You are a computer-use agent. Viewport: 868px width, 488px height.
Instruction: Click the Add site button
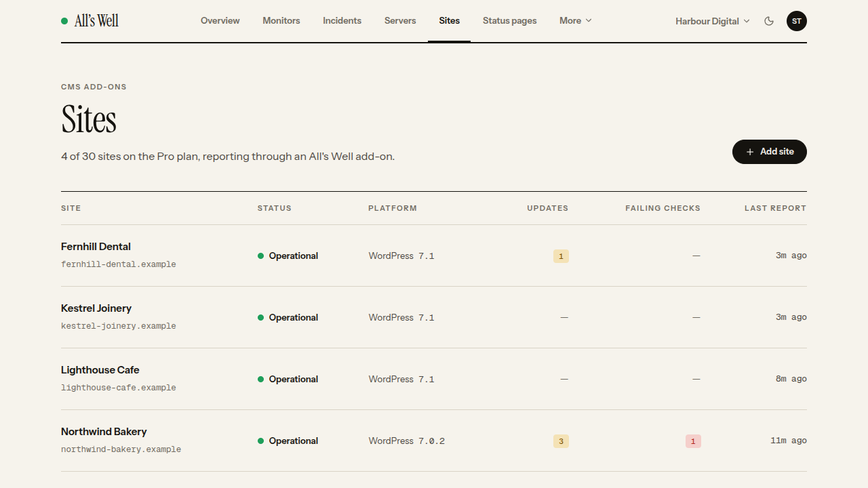(770, 152)
